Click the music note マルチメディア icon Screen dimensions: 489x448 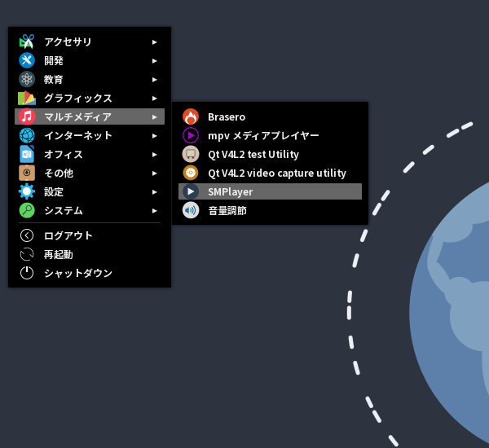coord(27,116)
